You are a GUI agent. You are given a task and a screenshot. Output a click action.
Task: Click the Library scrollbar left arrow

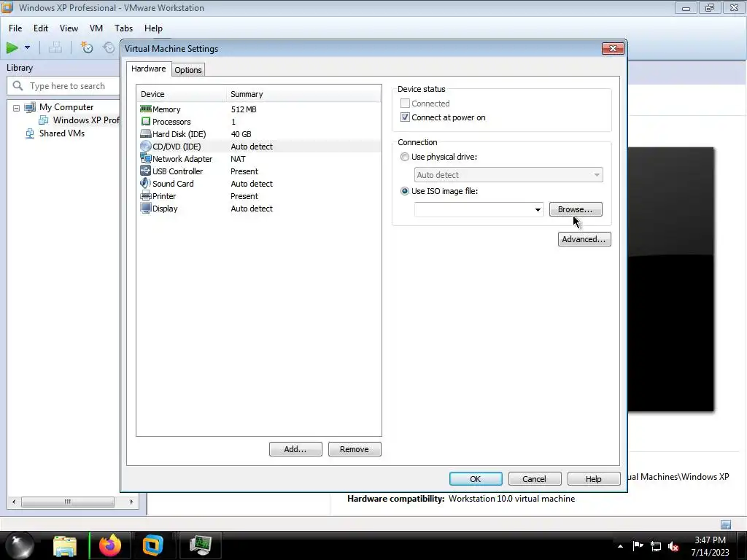point(14,502)
